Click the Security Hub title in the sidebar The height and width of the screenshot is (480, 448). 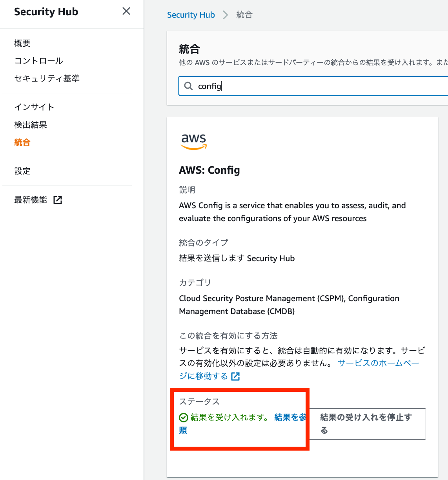(x=46, y=12)
